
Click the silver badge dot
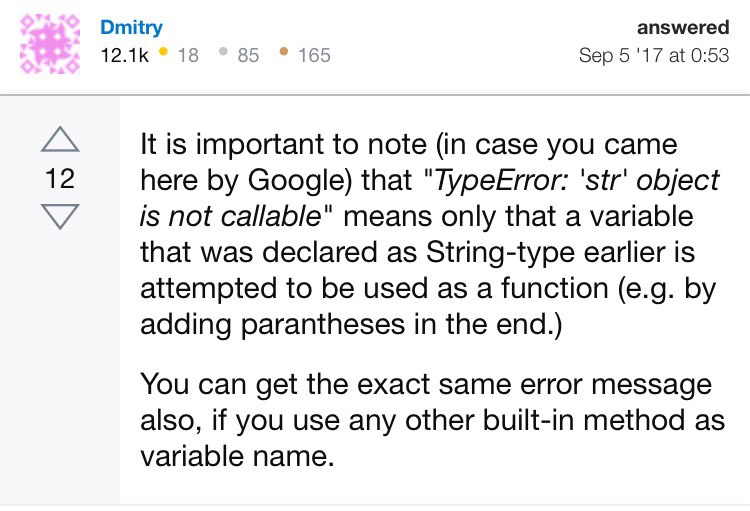click(224, 52)
